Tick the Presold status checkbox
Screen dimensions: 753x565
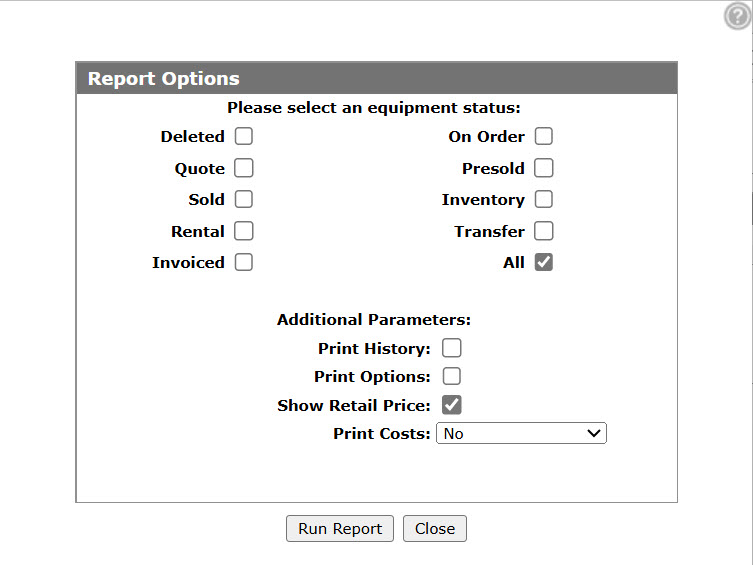point(544,168)
